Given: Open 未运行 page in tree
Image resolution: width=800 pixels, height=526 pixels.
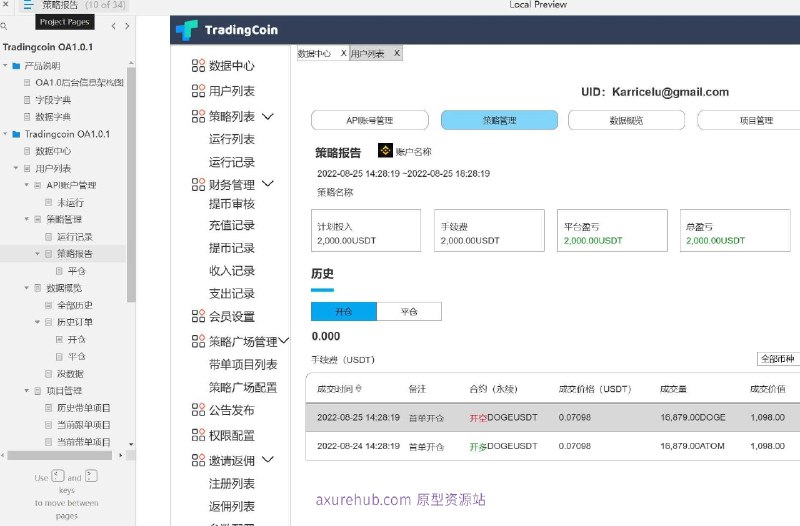Looking at the screenshot, I should point(70,203).
